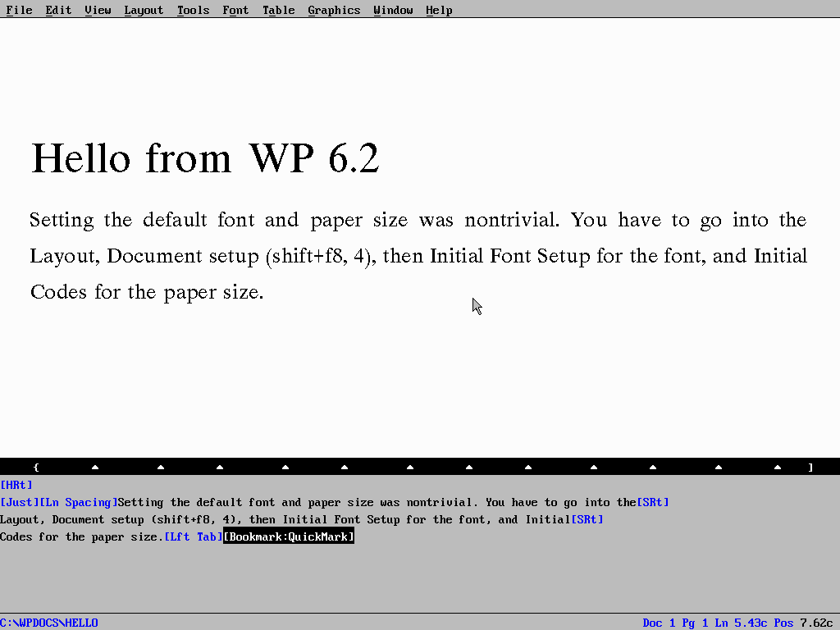Click the C:\WPDOCS\HELLO filename in status bar
Screen dimensions: 840x630
(x=49, y=623)
